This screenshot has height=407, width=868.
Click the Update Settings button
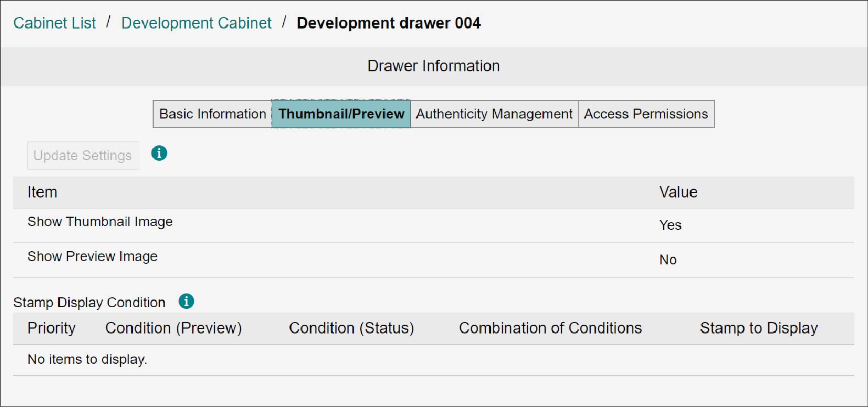(83, 156)
